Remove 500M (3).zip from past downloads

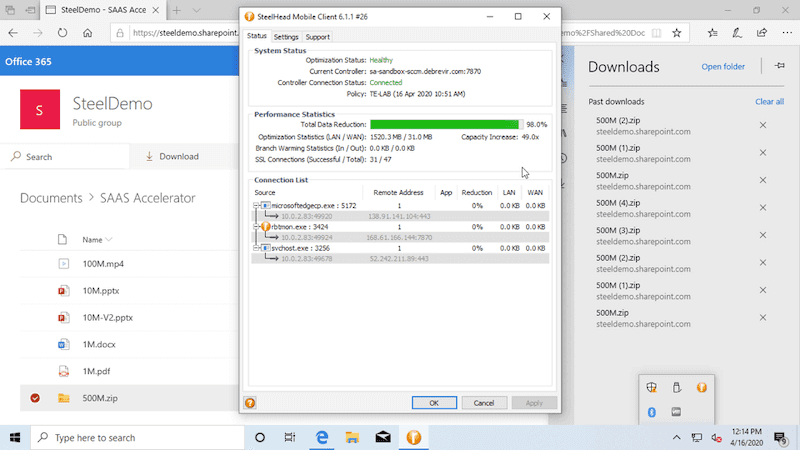(763, 235)
